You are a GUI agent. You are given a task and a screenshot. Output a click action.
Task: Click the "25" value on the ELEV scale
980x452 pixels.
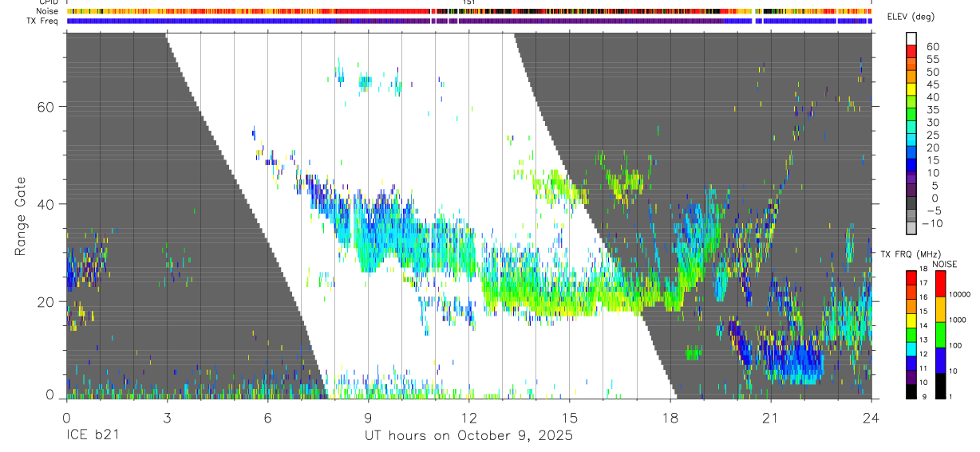pos(932,136)
